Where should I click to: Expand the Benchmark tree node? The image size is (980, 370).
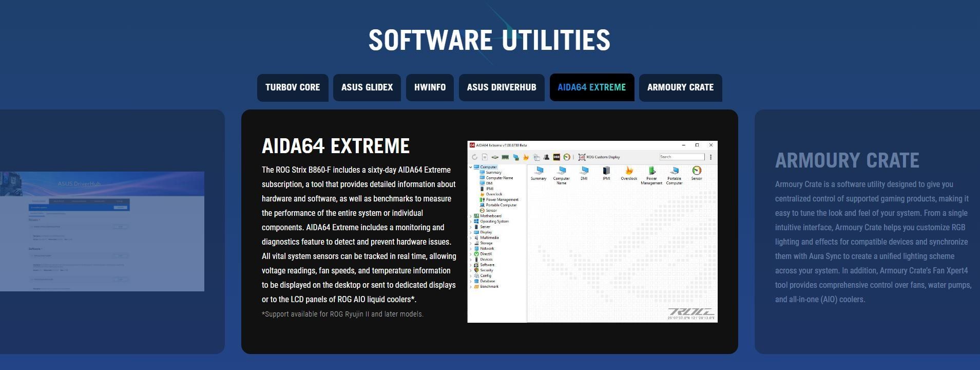(x=471, y=287)
